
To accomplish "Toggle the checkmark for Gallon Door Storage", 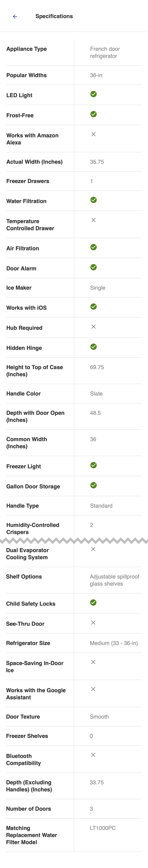I will click(94, 486).
